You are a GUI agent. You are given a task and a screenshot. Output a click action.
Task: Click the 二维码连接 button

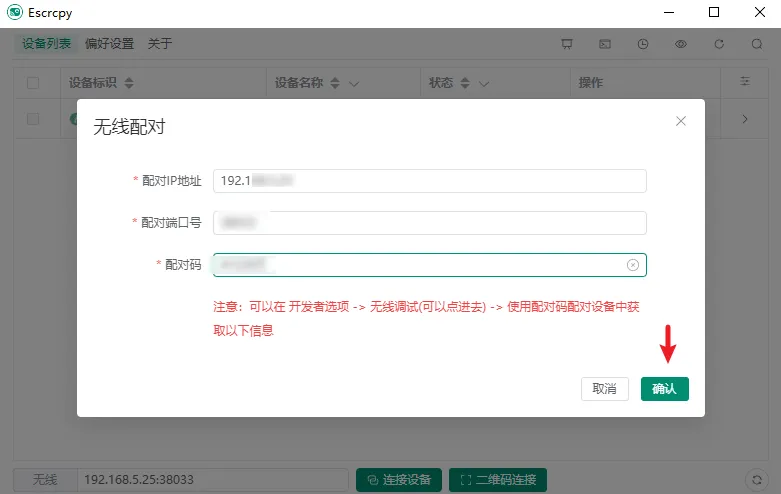498,480
